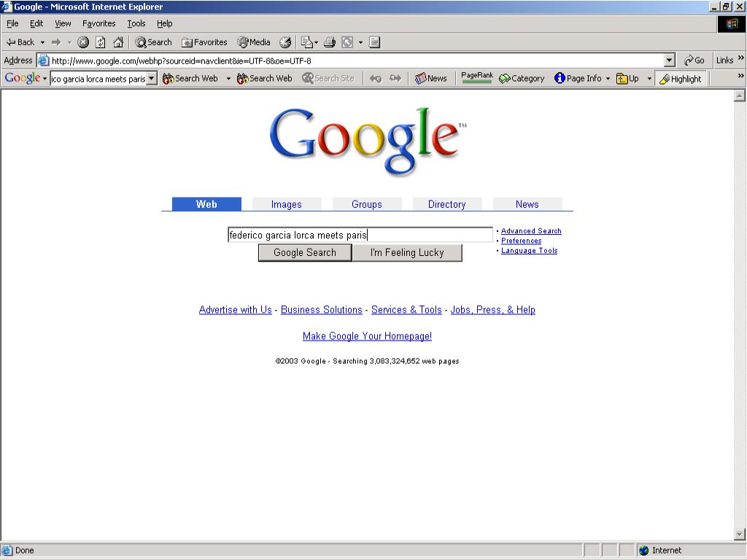Open the Advanced Search link
Viewport: 747px width, 560px height.
(531, 231)
